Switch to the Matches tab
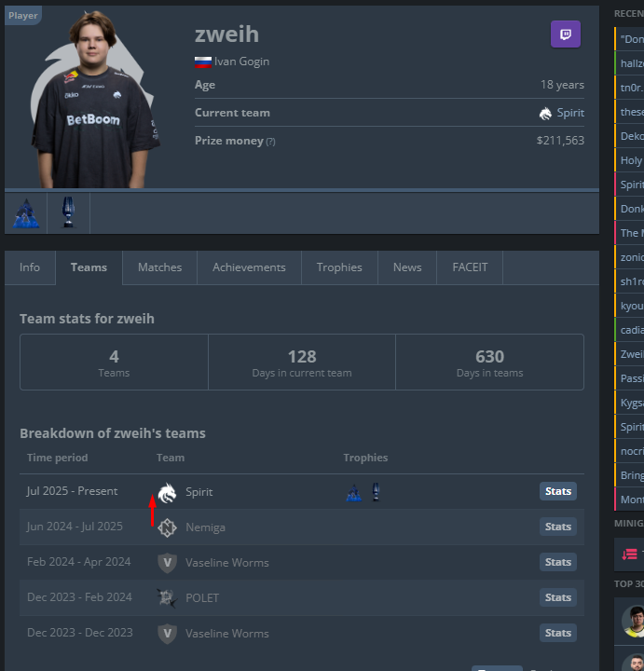 [159, 267]
